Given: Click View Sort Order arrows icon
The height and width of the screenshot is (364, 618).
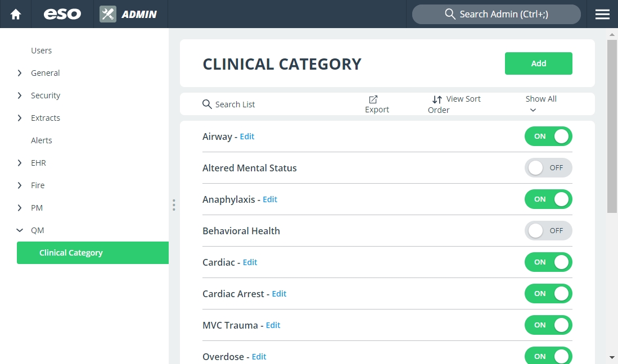Looking at the screenshot, I should (437, 99).
